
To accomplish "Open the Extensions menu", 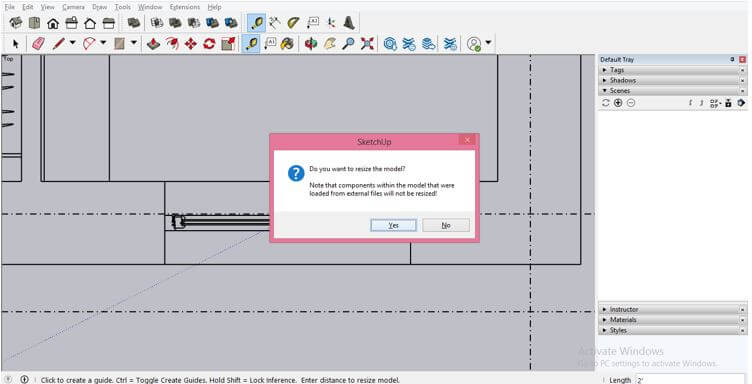I will tap(185, 7).
